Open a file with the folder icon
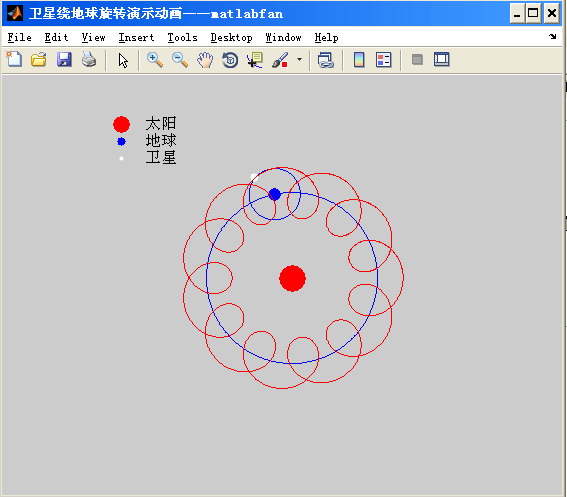The height and width of the screenshot is (497, 567). [x=39, y=60]
